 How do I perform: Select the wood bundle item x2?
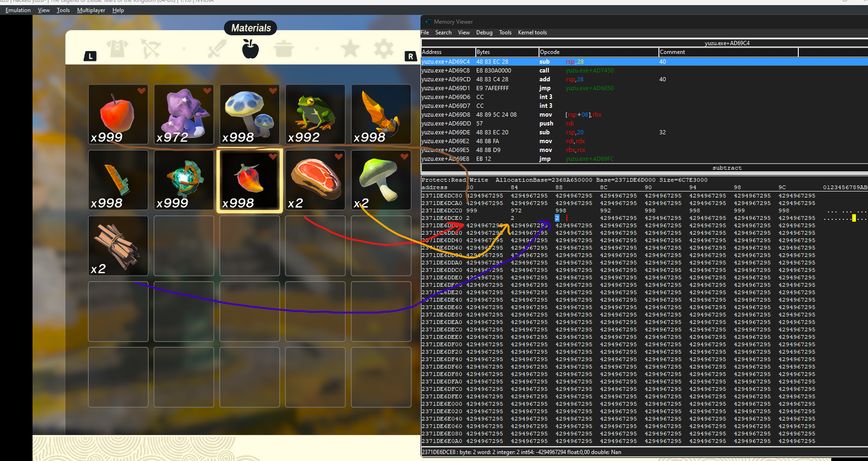[118, 246]
